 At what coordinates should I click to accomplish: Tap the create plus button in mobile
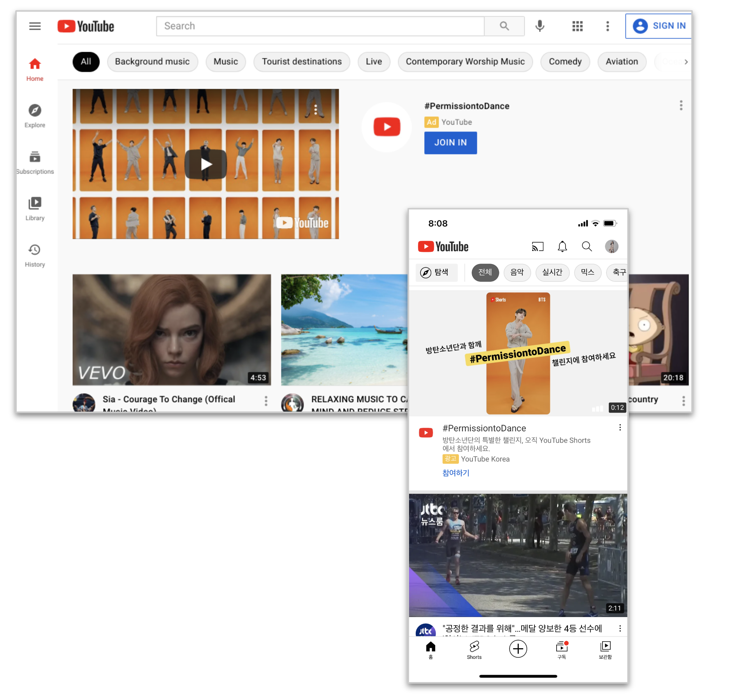click(x=518, y=649)
